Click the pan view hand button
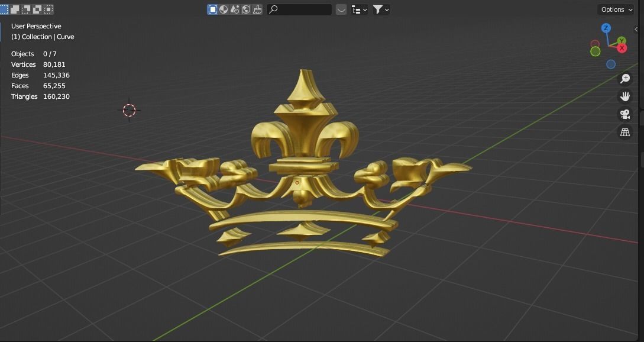 click(x=625, y=96)
